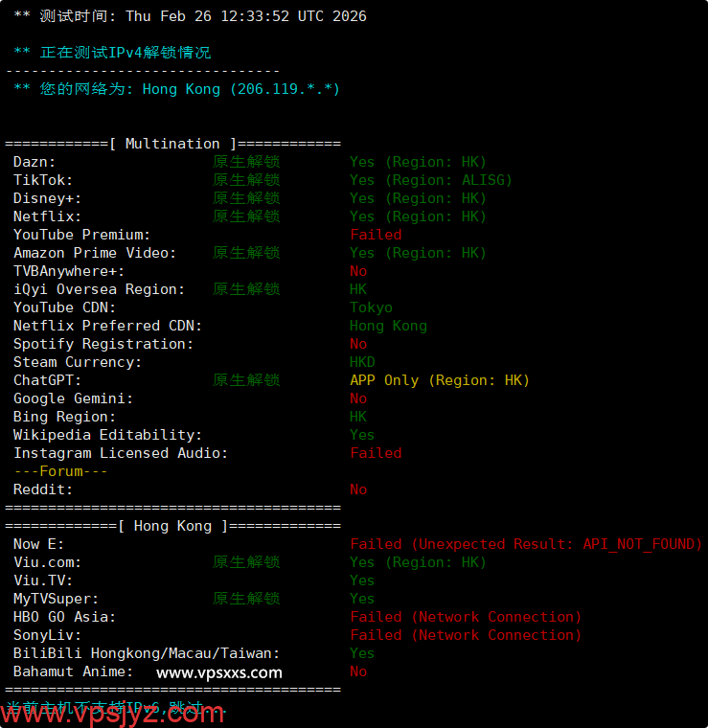Click the Bahamut Anime row label

pos(73,671)
